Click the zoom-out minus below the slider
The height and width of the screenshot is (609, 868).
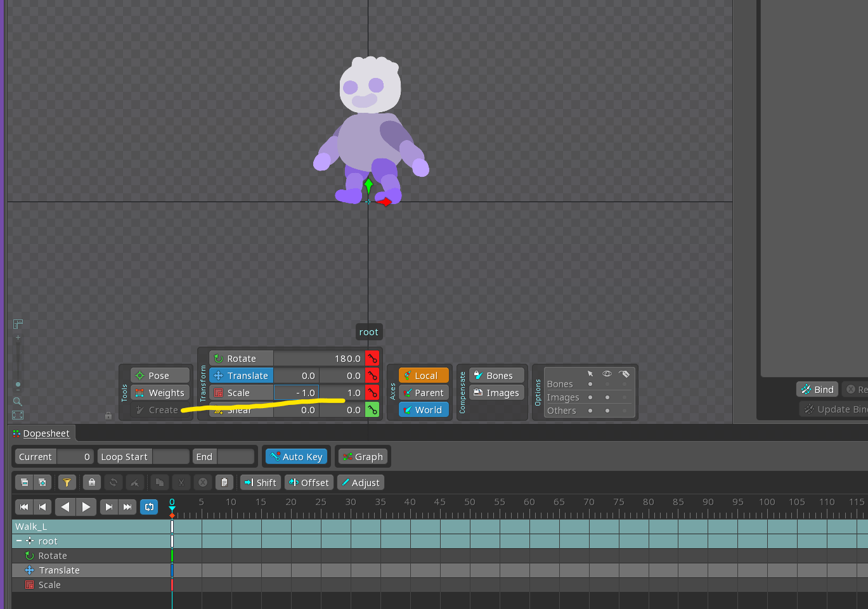click(x=18, y=392)
